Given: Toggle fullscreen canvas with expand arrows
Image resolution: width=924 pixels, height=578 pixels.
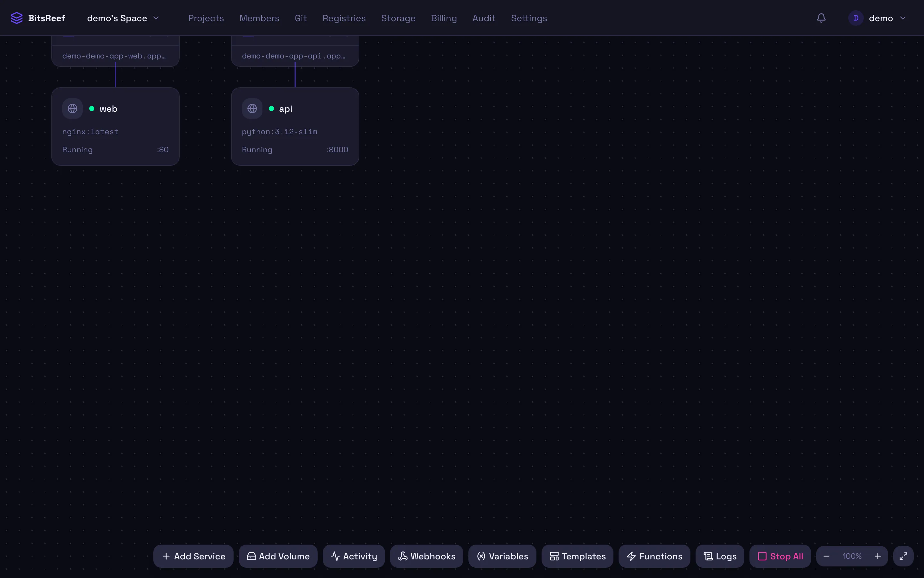Looking at the screenshot, I should point(903,556).
